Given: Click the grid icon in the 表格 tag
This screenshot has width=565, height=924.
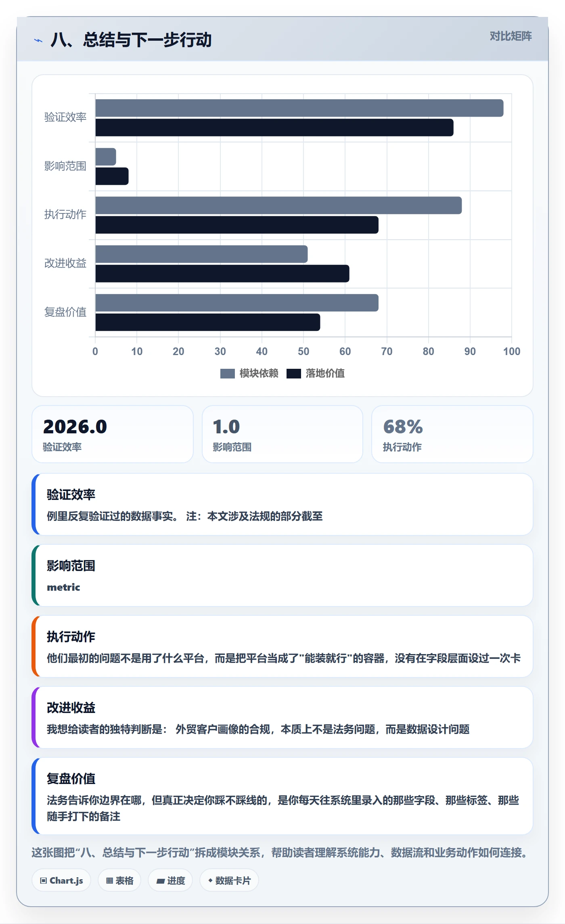Looking at the screenshot, I should tap(109, 880).
